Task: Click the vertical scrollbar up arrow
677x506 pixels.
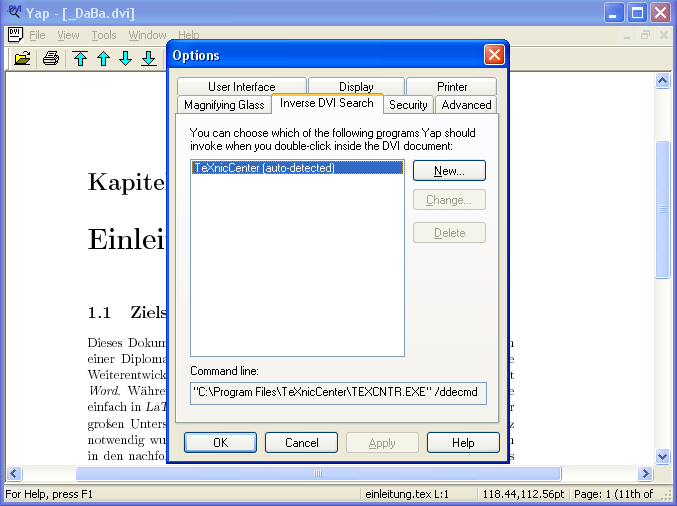Action: coord(662,80)
